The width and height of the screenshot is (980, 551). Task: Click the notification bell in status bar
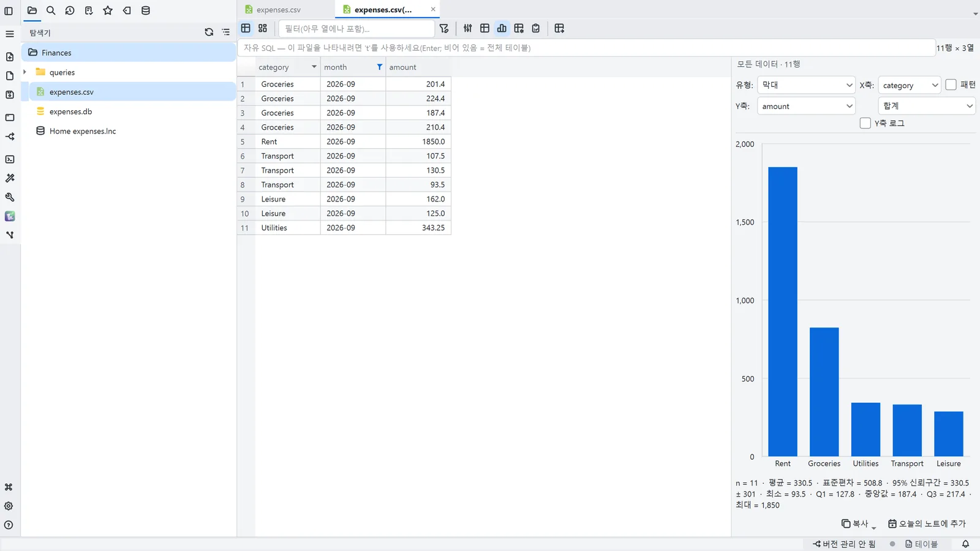coord(965,544)
